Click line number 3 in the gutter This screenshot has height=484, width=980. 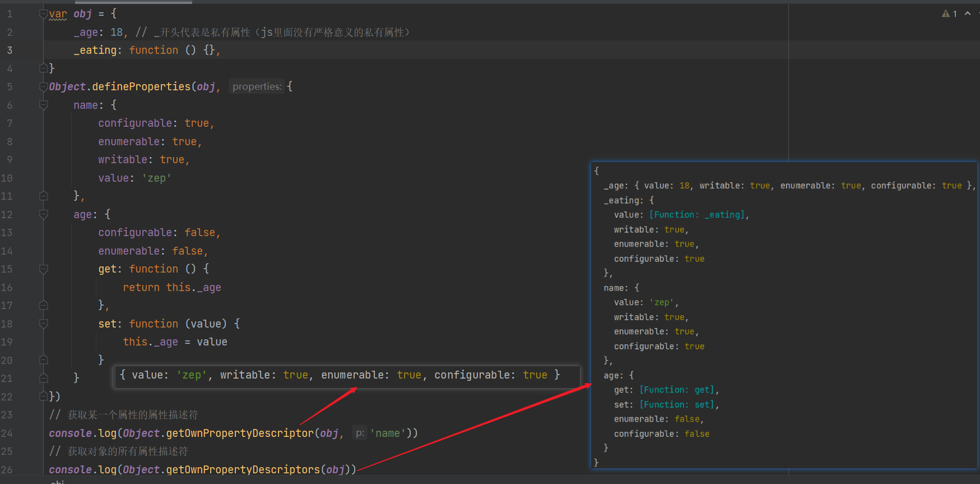click(x=10, y=50)
